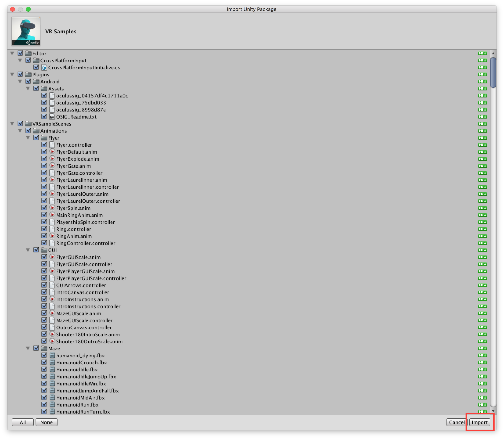Click the Plugins folder icon
Screen dimensions: 504x439
tap(28, 74)
